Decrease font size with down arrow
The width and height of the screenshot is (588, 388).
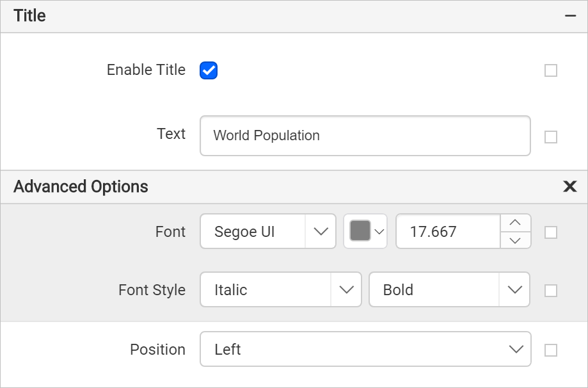[x=515, y=240]
